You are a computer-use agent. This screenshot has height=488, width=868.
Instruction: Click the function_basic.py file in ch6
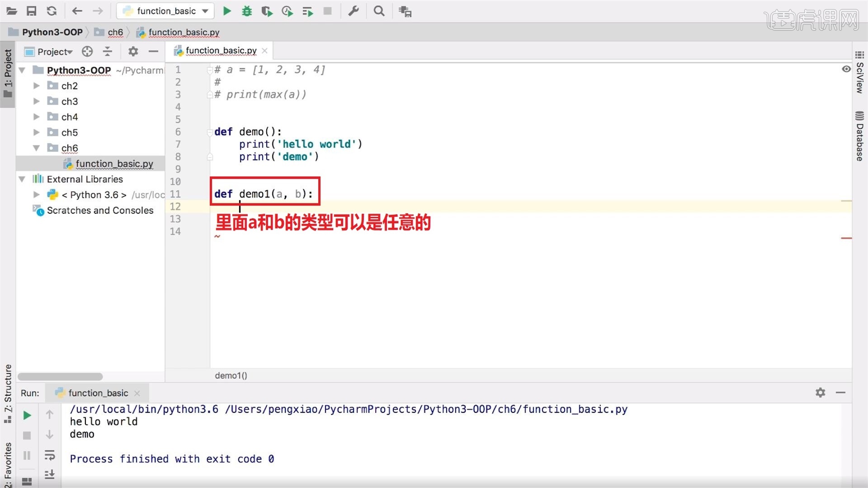point(114,163)
